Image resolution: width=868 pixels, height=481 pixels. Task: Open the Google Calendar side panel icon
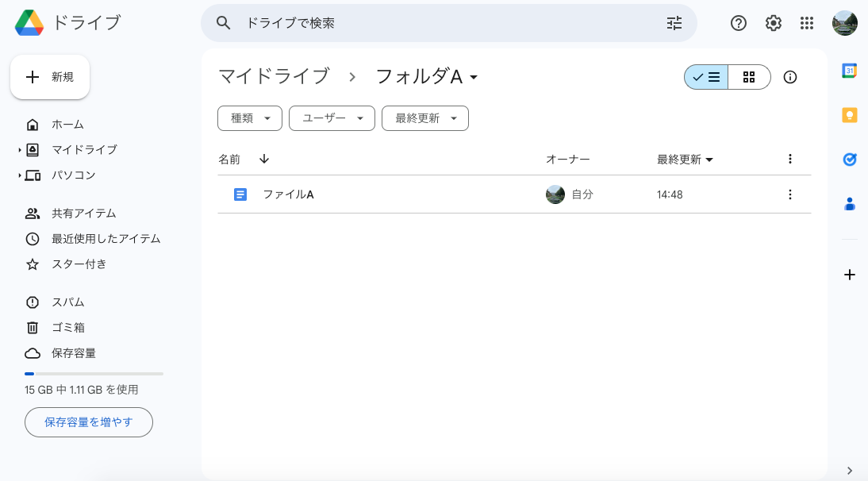point(849,71)
